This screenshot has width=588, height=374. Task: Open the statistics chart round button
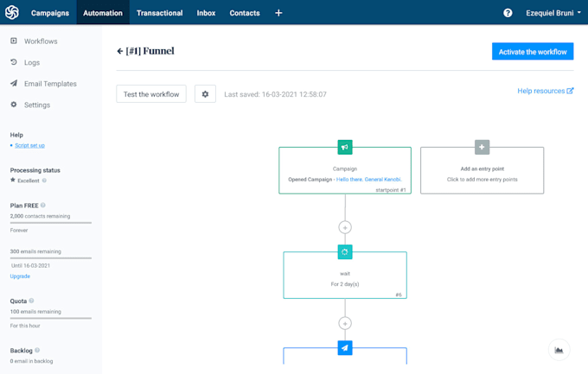tap(559, 350)
